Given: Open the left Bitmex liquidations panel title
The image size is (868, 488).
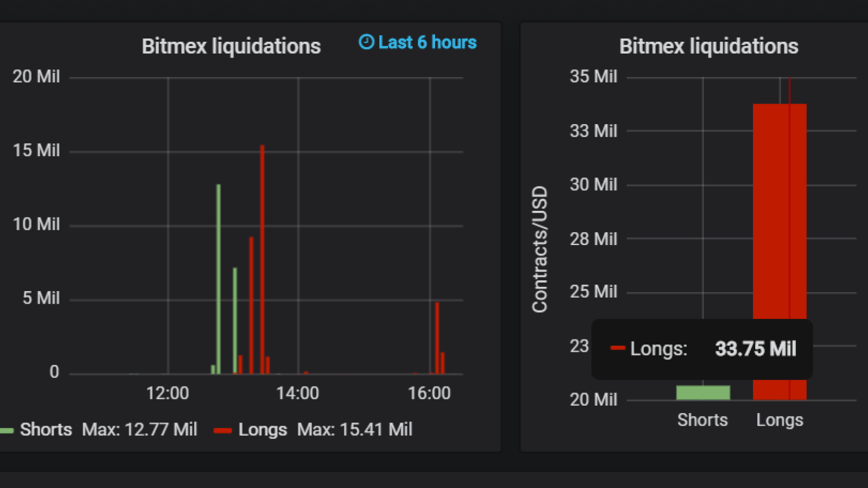Looking at the screenshot, I should [x=231, y=46].
